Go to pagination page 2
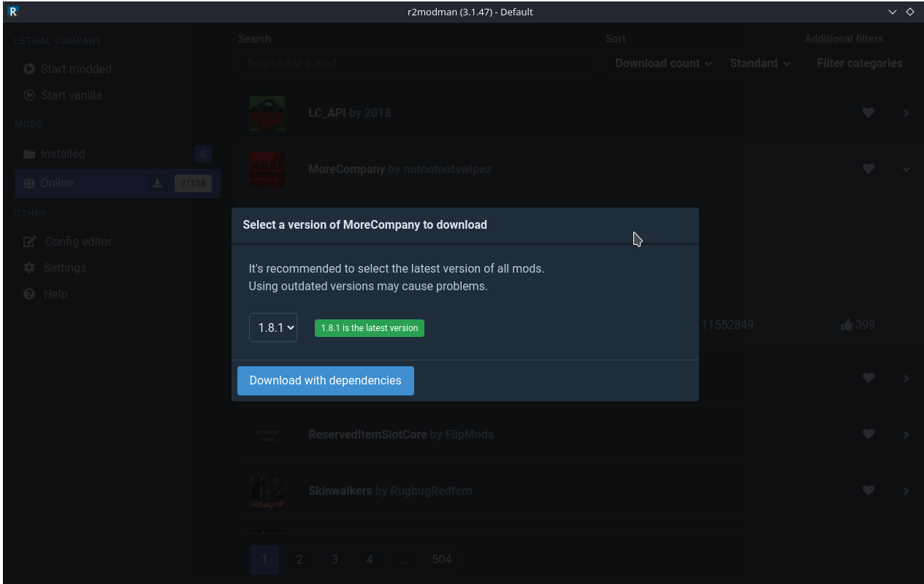Viewport: 924px width, 584px height. (x=299, y=560)
